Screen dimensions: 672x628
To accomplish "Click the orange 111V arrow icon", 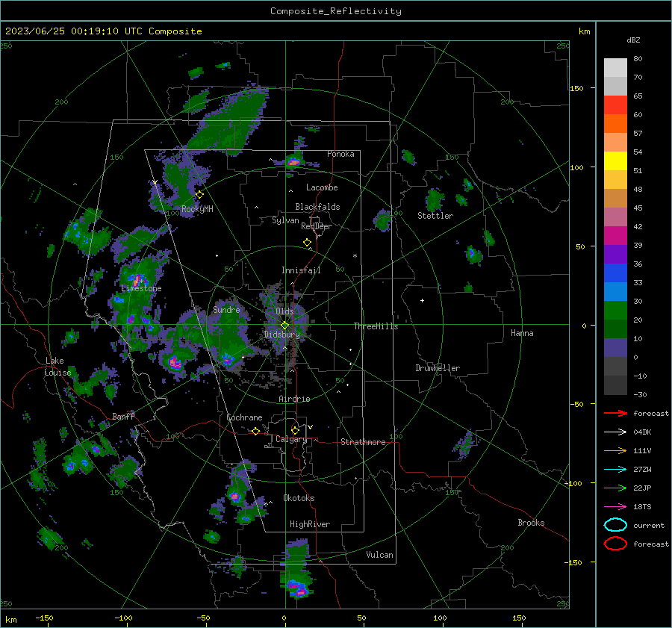I will [x=615, y=450].
